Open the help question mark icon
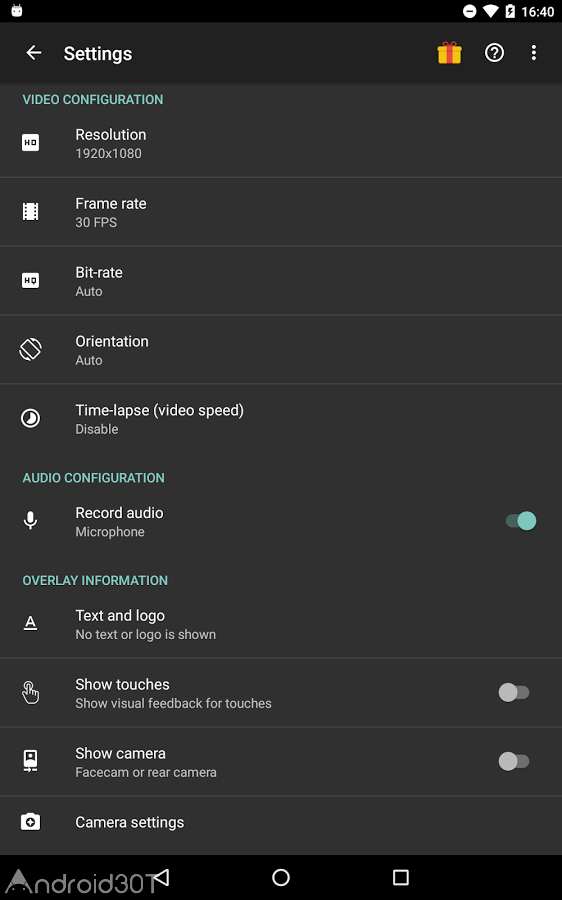The height and width of the screenshot is (900, 562). coord(494,53)
